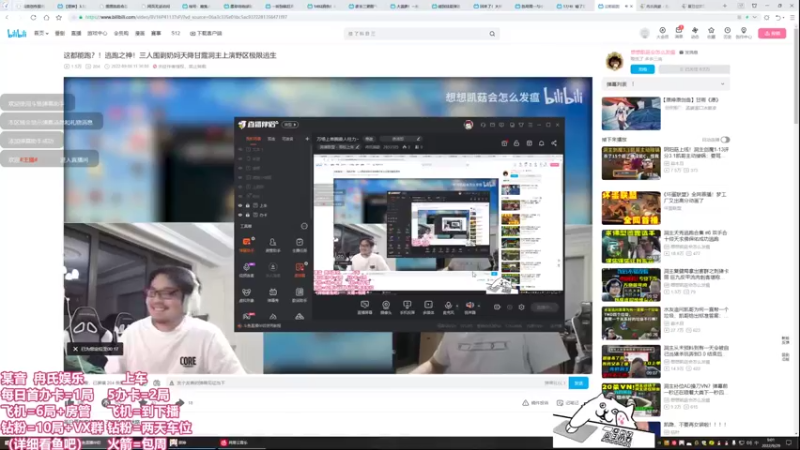Click the multimedia source icon in streaming app
The image size is (800, 450).
(x=428, y=305)
